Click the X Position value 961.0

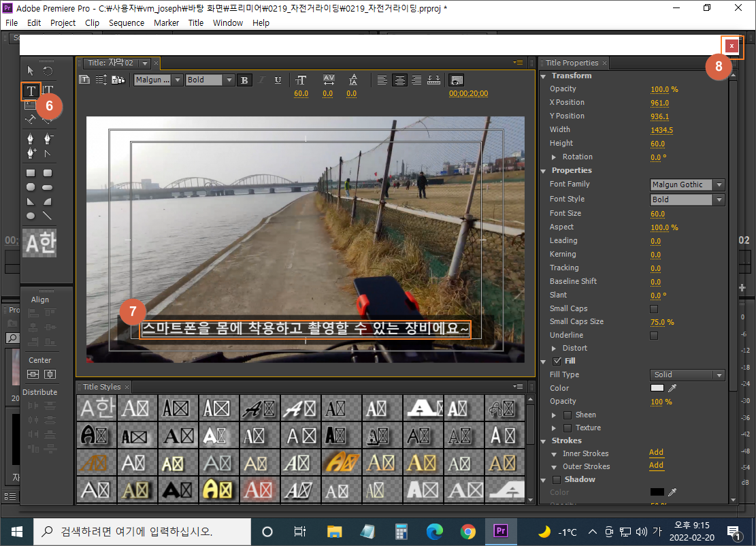click(x=659, y=103)
